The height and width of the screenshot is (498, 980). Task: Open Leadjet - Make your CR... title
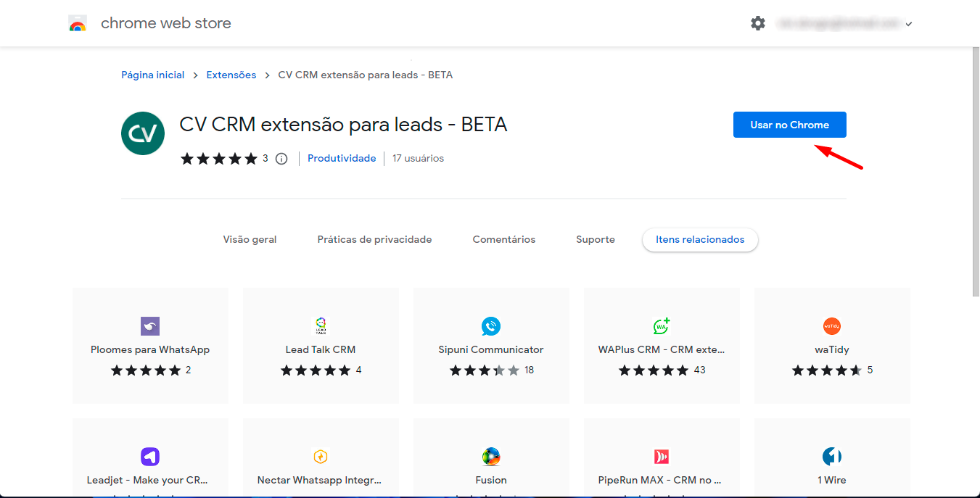click(147, 480)
